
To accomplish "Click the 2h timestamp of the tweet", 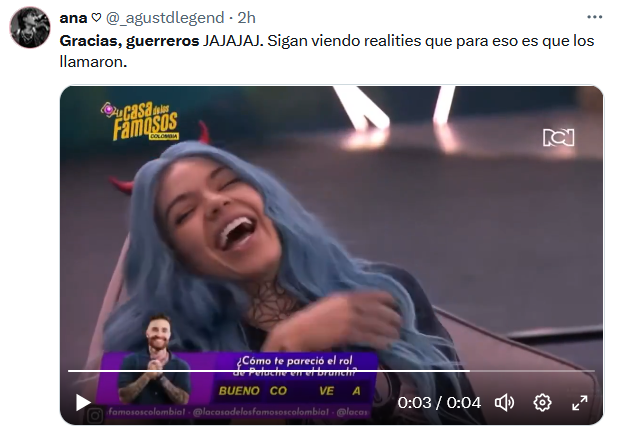I will click(x=246, y=18).
